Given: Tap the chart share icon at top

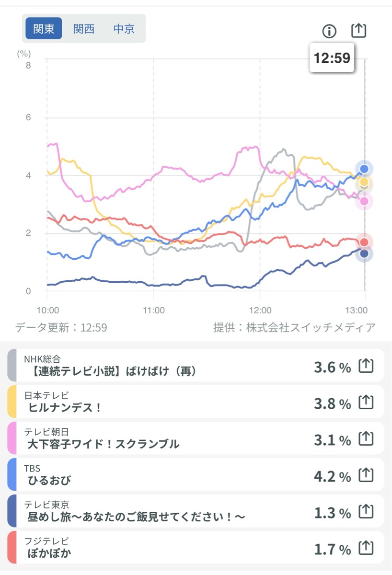Looking at the screenshot, I should click(x=358, y=30).
